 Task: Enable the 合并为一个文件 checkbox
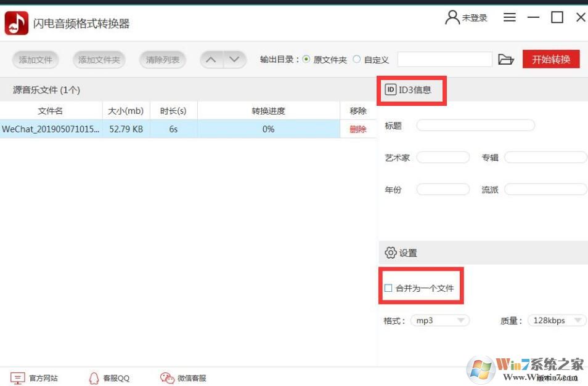coord(388,287)
